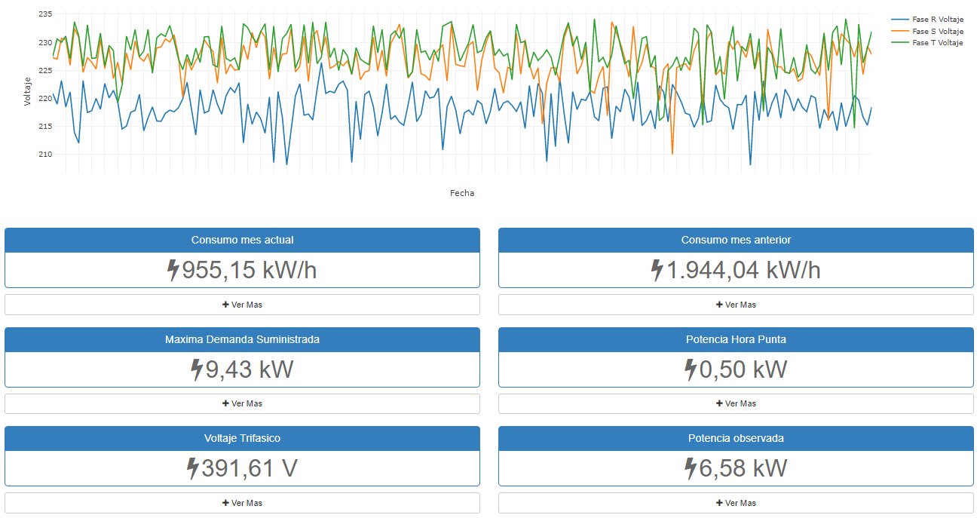This screenshot has height=518, width=980.
Task: Expand Ver Mas under Consumo mes actual
Action: click(x=242, y=305)
